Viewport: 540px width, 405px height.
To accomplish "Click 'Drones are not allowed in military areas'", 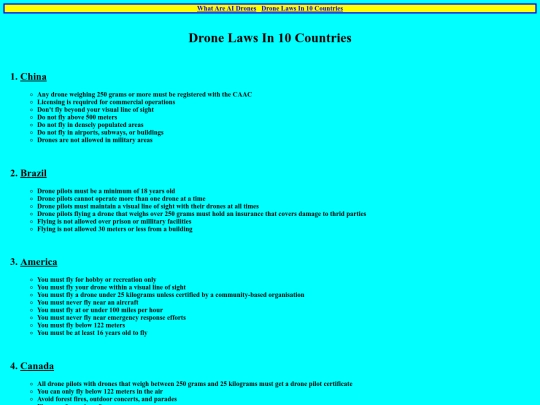I will [x=95, y=140].
